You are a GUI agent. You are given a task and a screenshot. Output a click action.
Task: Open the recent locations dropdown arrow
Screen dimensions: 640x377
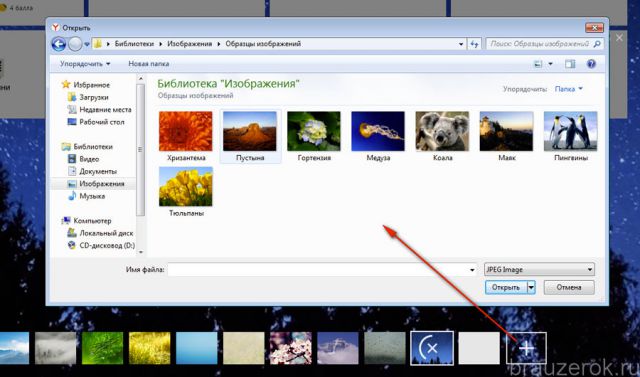tap(87, 44)
